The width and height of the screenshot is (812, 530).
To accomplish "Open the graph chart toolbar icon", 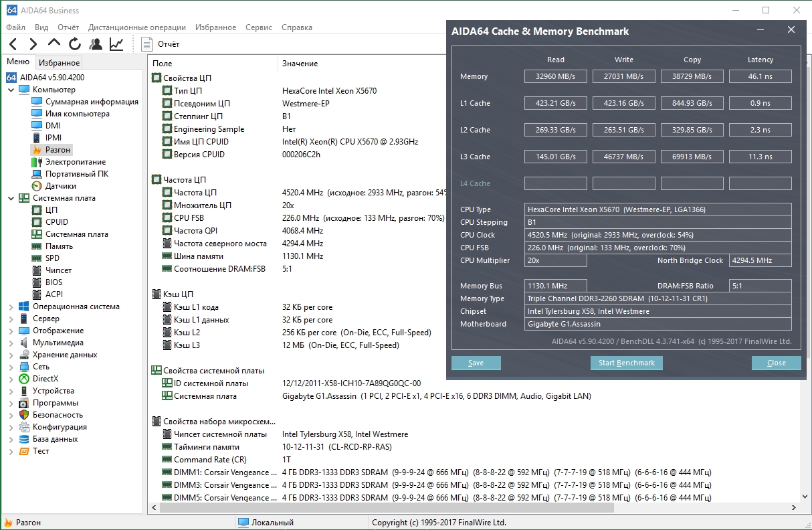I will 116,44.
